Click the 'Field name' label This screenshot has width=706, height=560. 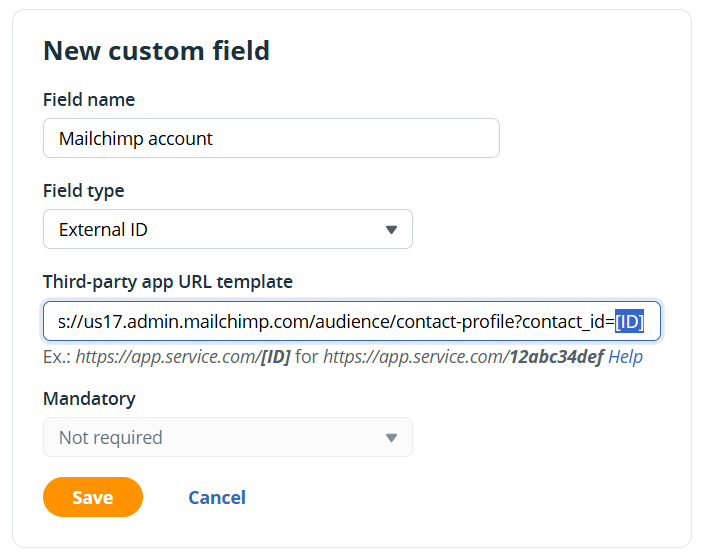coord(89,99)
